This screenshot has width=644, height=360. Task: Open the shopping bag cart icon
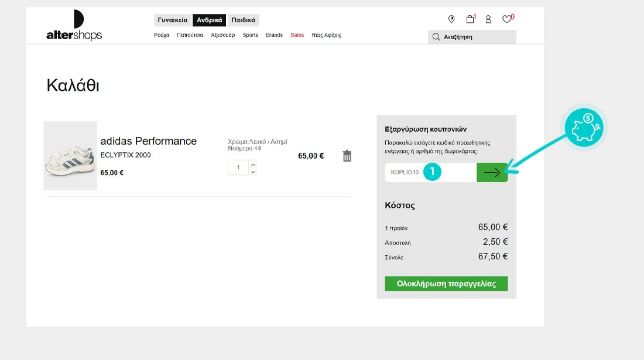pyautogui.click(x=470, y=19)
